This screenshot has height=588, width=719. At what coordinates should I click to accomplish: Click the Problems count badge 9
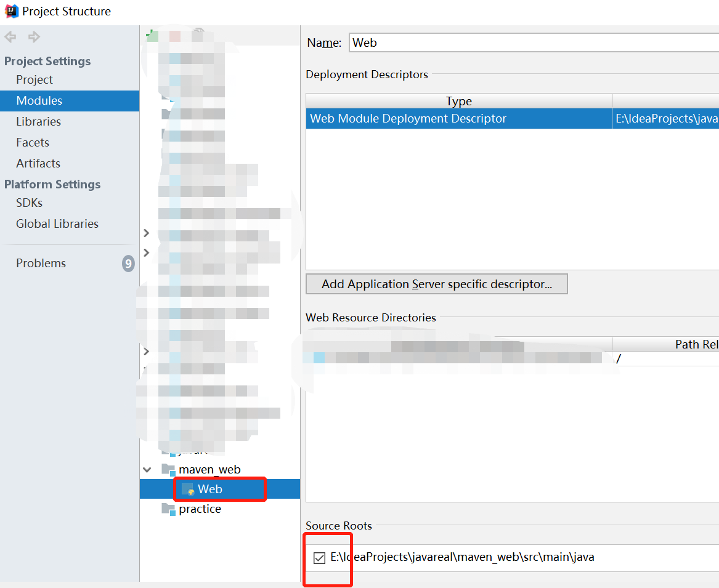(128, 264)
